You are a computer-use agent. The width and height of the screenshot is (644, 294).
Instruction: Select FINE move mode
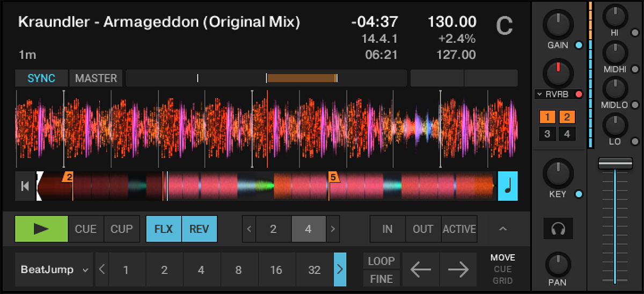coord(381,279)
